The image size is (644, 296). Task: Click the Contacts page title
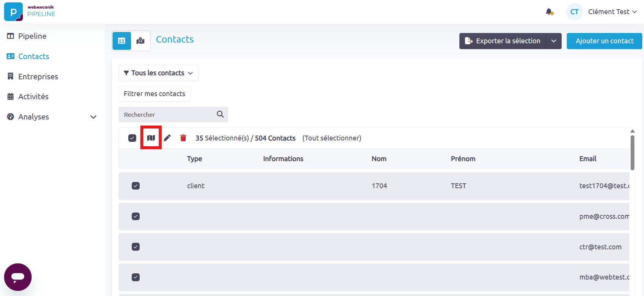click(x=175, y=39)
